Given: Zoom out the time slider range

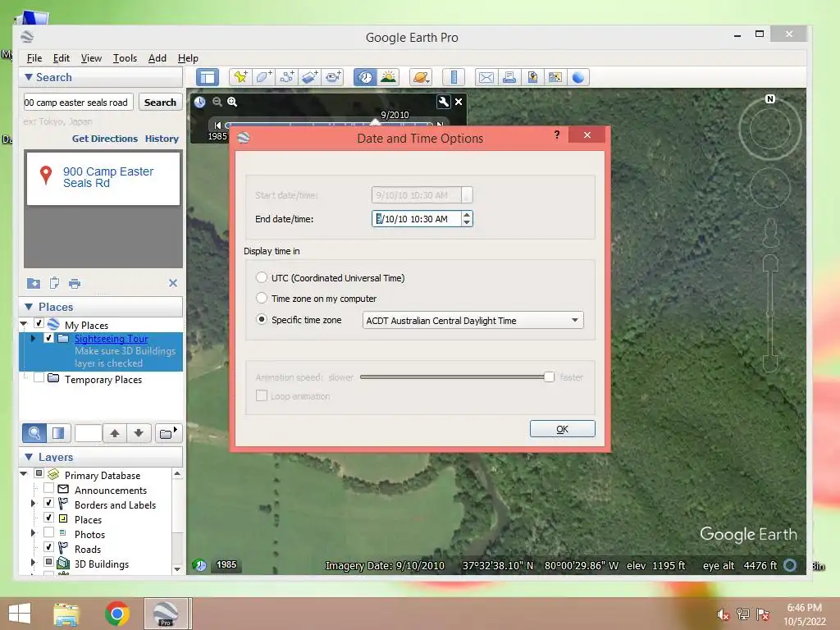Looking at the screenshot, I should 217,102.
